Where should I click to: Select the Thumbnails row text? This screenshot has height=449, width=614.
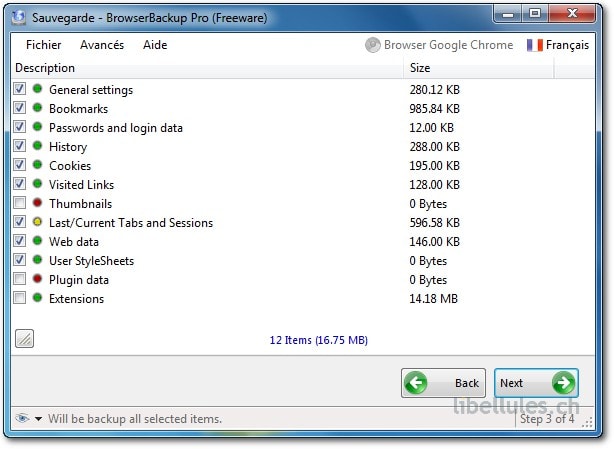coord(80,204)
